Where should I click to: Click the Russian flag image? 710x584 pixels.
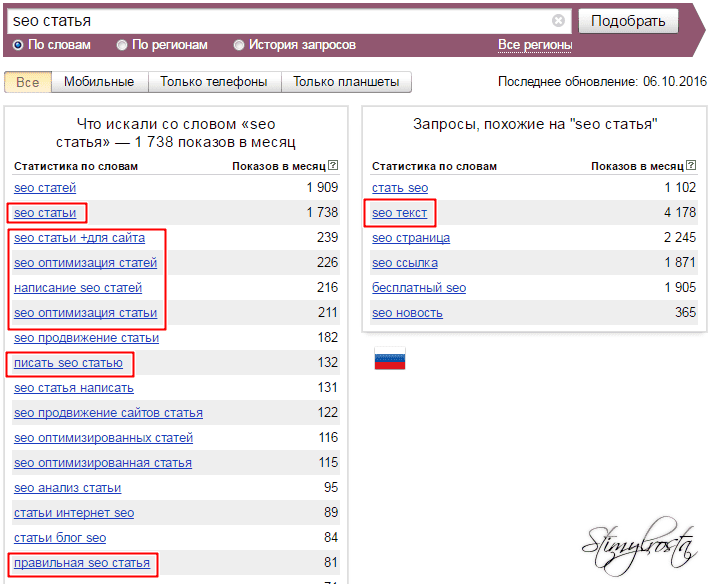pyautogui.click(x=390, y=359)
